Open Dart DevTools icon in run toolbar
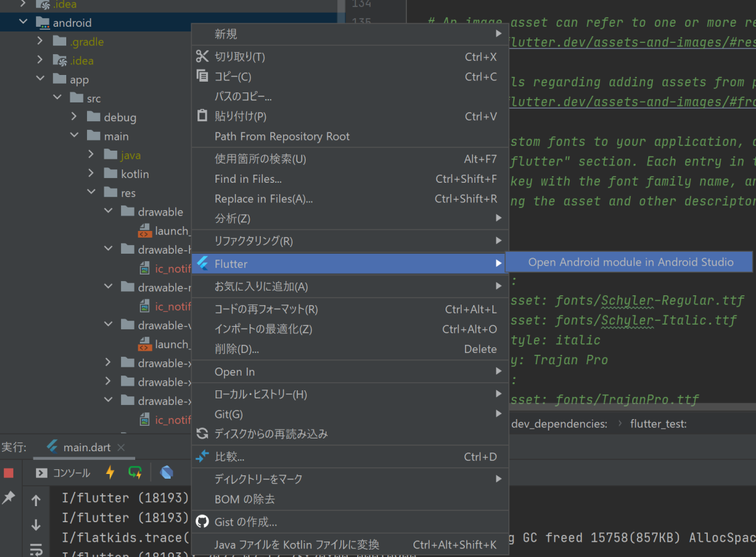This screenshot has height=557, width=756. [x=167, y=473]
